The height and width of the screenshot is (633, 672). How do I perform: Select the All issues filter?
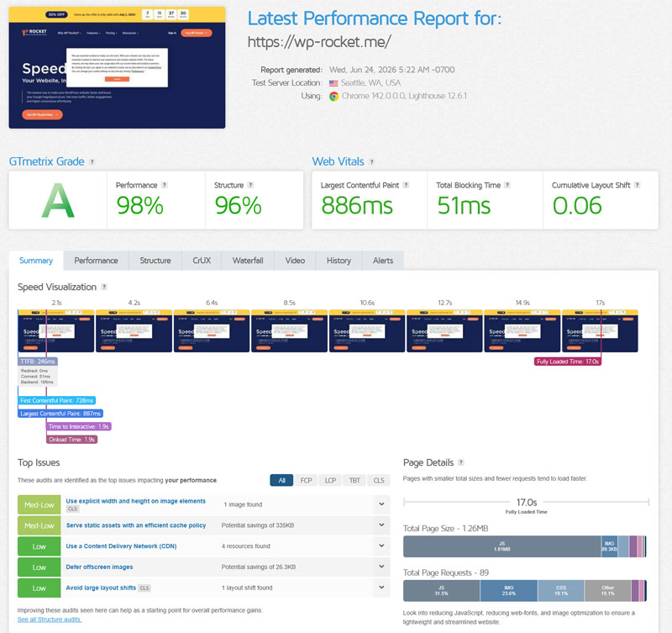tap(281, 480)
